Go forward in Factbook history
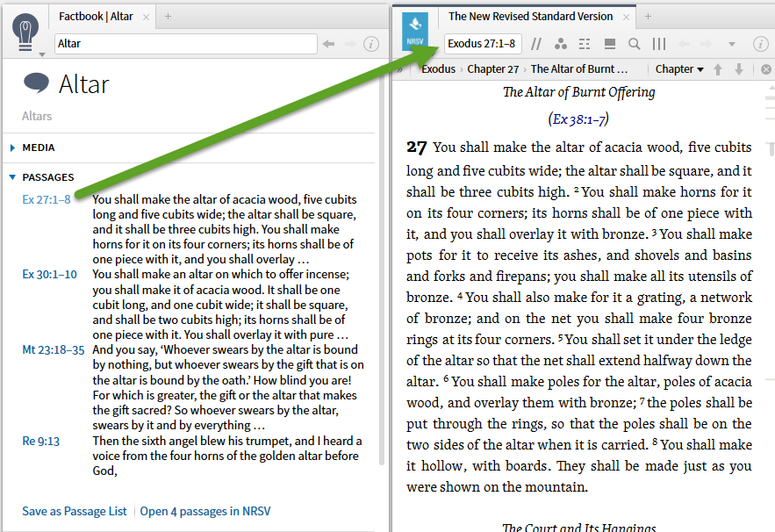775x532 pixels. point(350,44)
